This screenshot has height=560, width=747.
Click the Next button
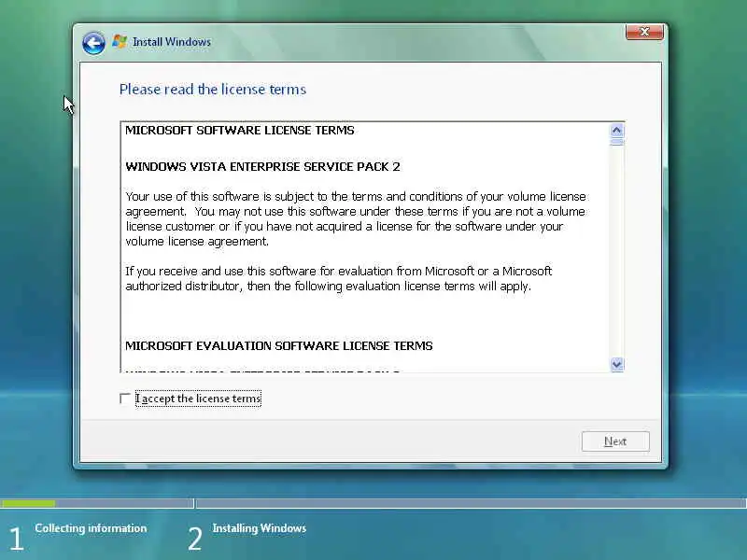click(615, 441)
